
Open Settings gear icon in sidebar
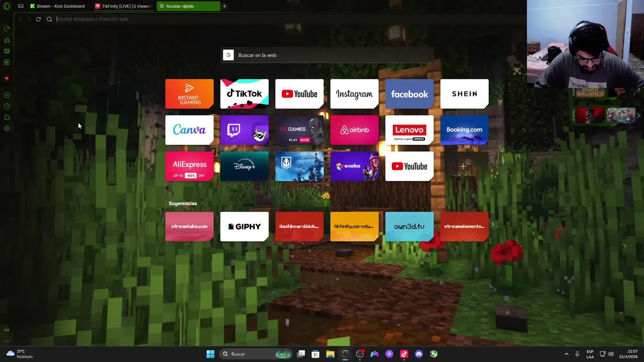click(7, 128)
